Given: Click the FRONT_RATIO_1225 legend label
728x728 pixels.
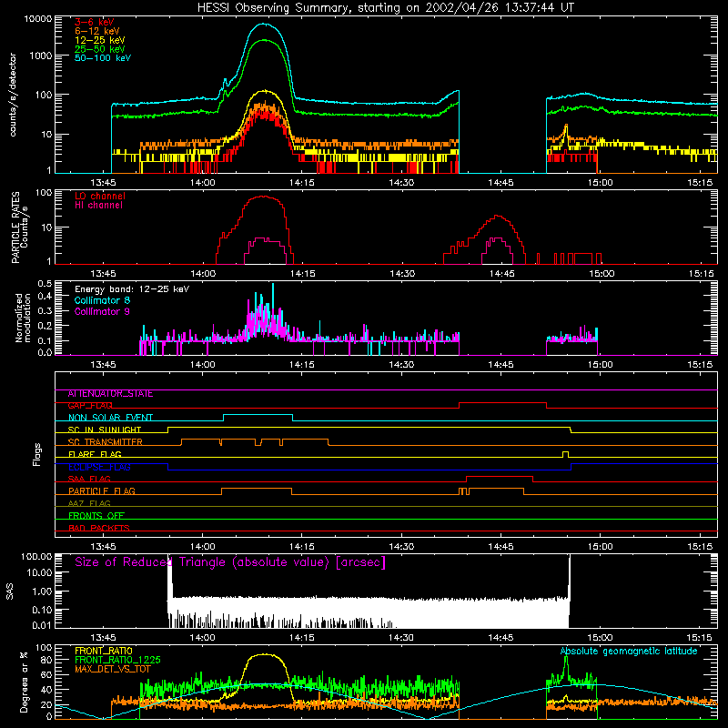Looking at the screenshot, I should pos(117,660).
